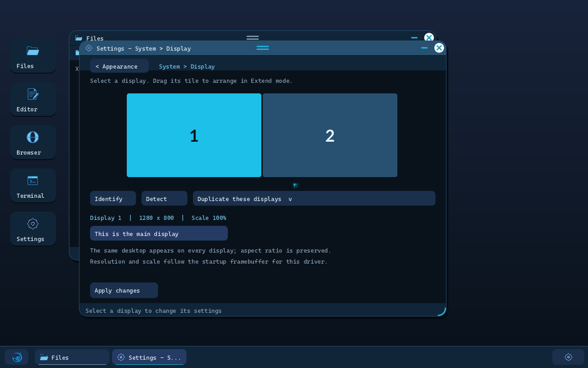Open the Settings desktop shortcut
The height and width of the screenshot is (368, 588).
click(x=33, y=229)
